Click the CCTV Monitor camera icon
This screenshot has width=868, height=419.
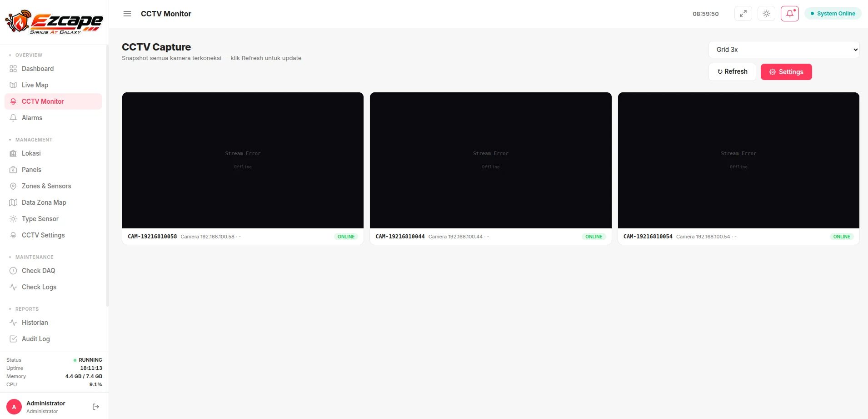point(13,101)
